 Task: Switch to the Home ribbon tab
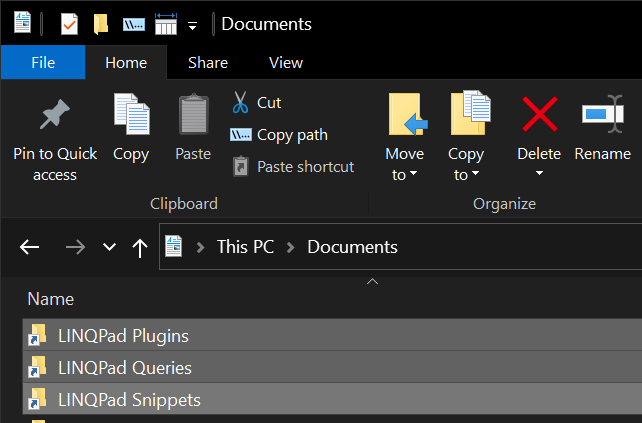point(126,62)
